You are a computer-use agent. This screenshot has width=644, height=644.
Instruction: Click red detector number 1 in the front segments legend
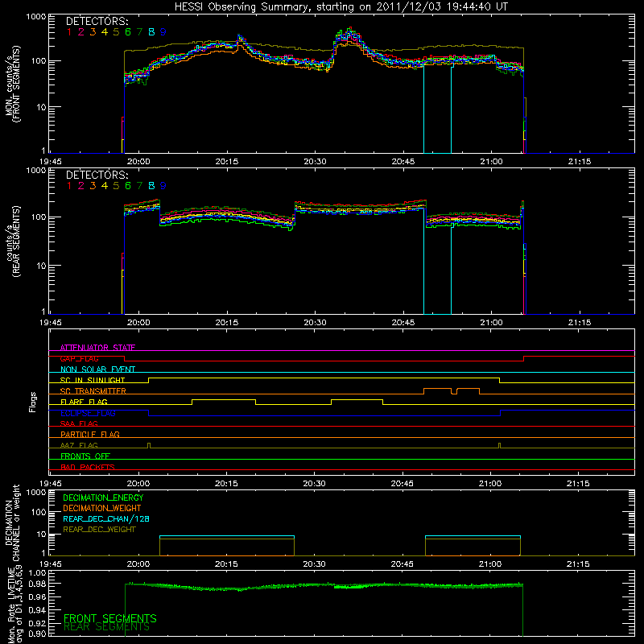coord(69,32)
